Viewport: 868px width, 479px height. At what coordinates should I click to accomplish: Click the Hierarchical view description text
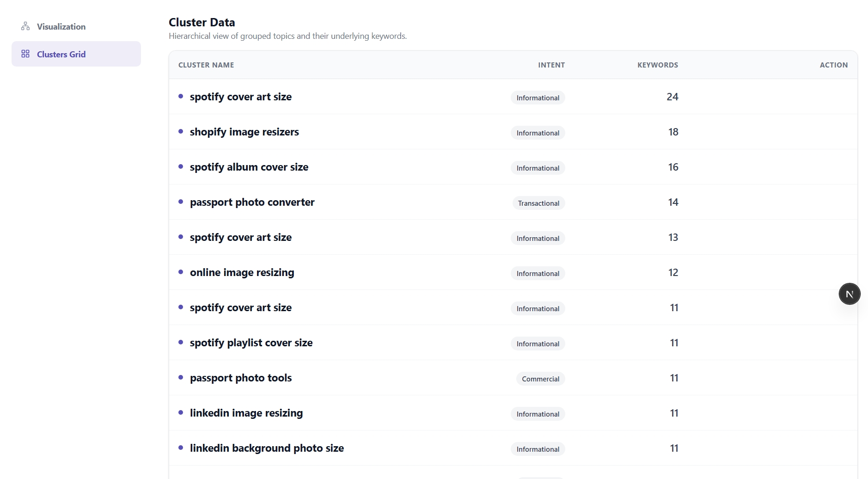287,36
